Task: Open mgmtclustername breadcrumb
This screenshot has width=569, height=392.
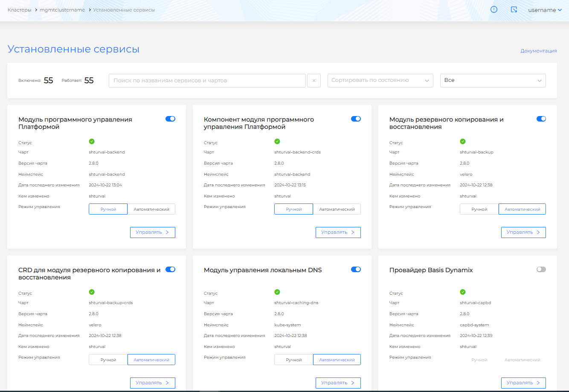Action: coord(62,9)
